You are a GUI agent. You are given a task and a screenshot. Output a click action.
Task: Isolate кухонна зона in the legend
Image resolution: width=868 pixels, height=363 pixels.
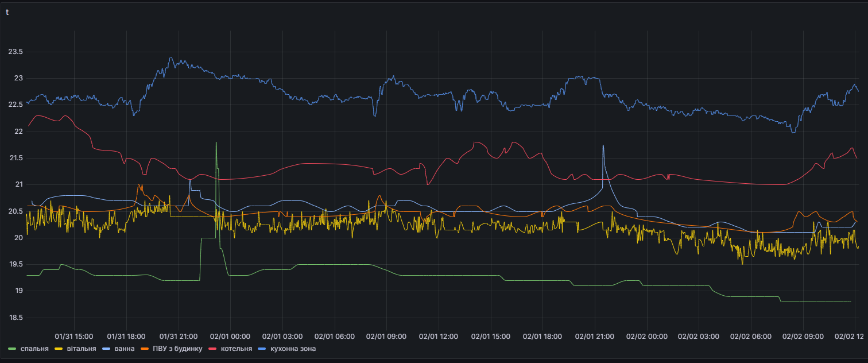pos(293,349)
